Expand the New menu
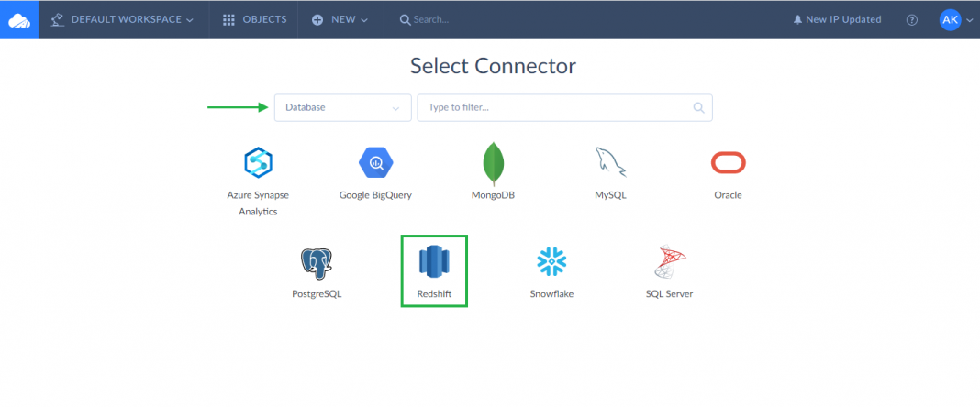Image resolution: width=980 pixels, height=407 pixels. point(340,19)
